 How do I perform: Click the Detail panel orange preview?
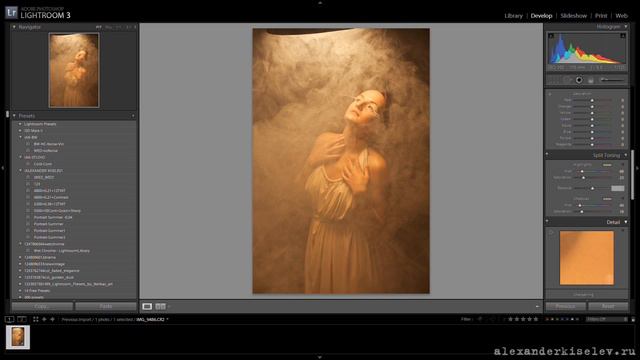[587, 258]
